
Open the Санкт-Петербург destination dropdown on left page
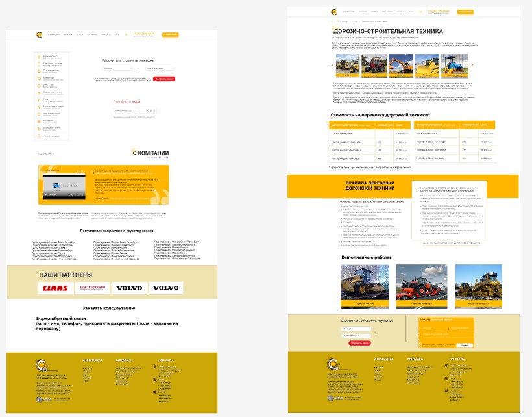tap(160, 68)
